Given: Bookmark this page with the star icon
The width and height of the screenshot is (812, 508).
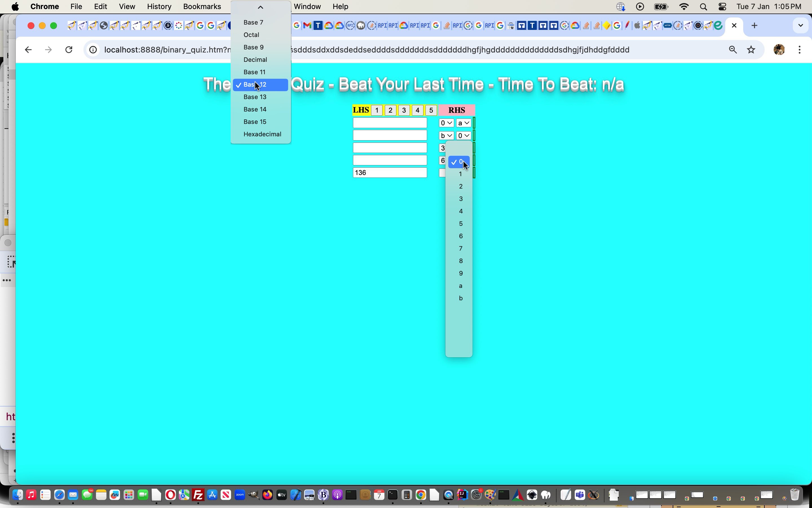Looking at the screenshot, I should (751, 50).
